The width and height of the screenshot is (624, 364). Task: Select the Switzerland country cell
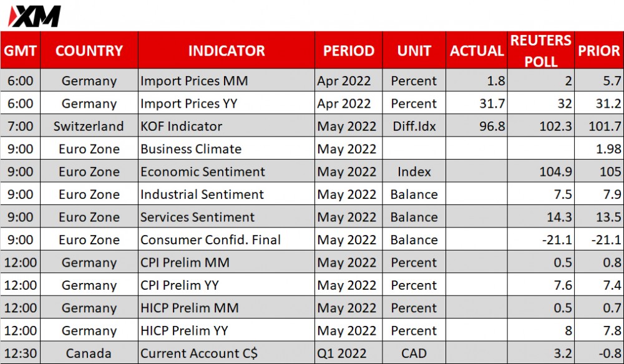pos(89,126)
